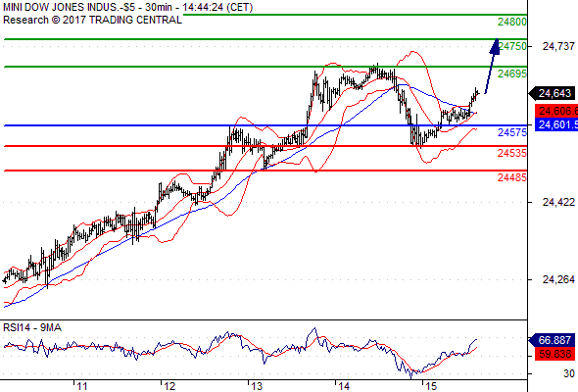Click date 11 on the time axis
Viewport: 578px width, 392px height.
pyautogui.click(x=82, y=386)
